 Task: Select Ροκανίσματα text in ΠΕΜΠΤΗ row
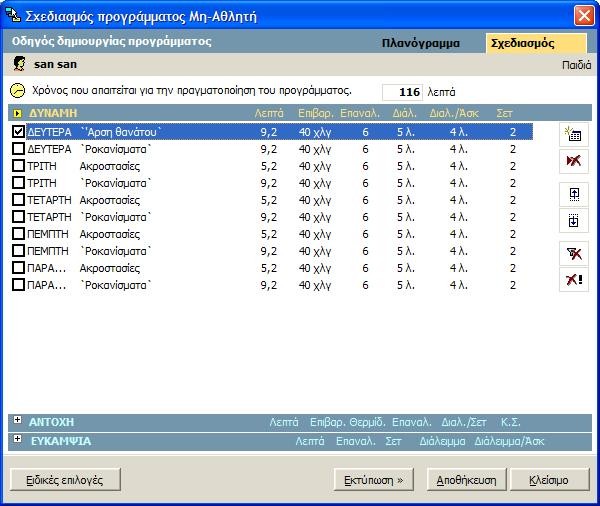pyautogui.click(x=116, y=251)
